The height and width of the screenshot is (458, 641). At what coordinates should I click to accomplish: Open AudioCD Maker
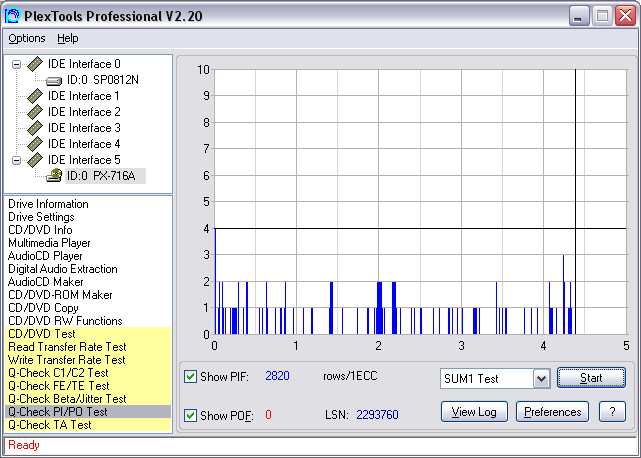45,282
